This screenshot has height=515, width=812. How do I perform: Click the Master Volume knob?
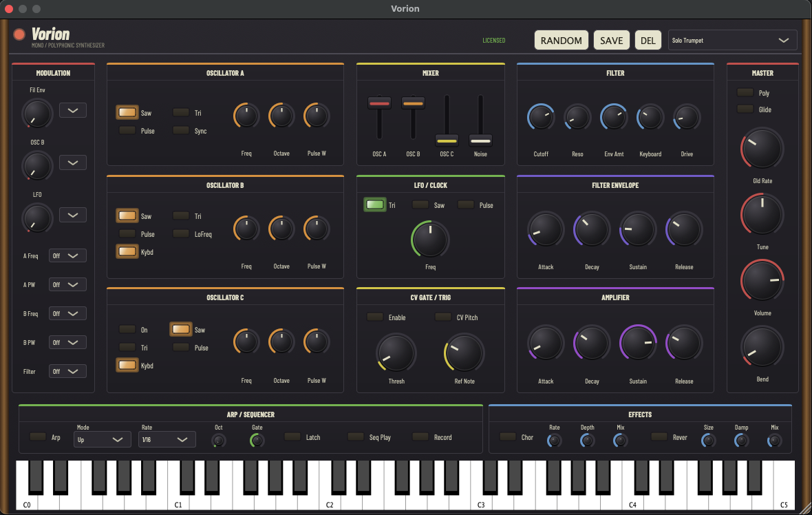click(762, 281)
